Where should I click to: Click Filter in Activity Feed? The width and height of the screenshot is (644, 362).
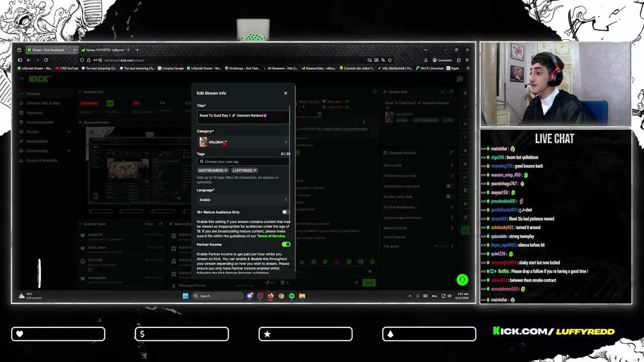pyautogui.click(x=149, y=224)
